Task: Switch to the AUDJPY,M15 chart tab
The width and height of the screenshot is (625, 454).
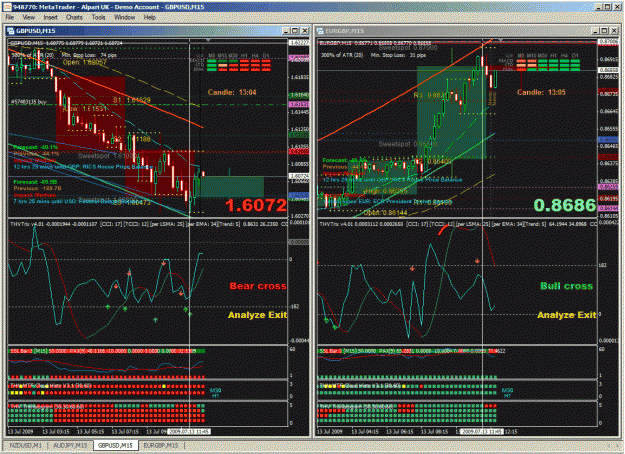Action: click(71, 445)
